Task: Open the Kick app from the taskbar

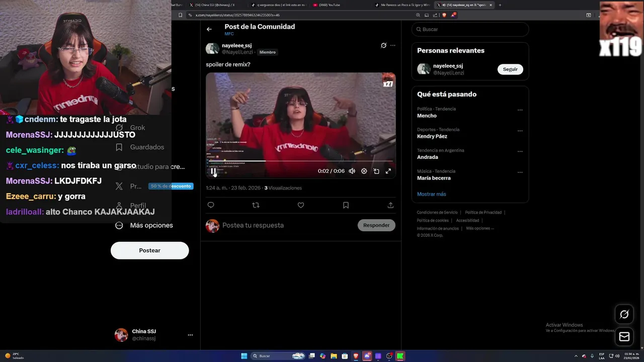Action: pyautogui.click(x=400, y=356)
